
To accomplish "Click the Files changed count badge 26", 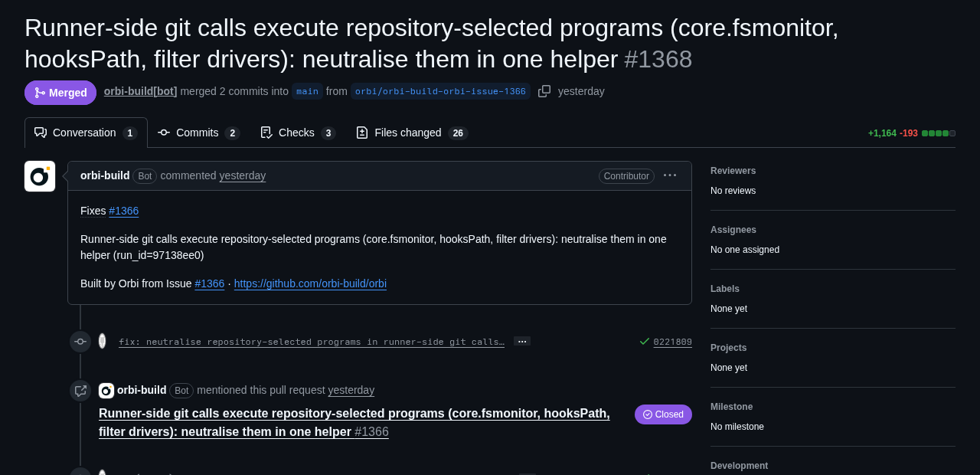I will tap(458, 133).
